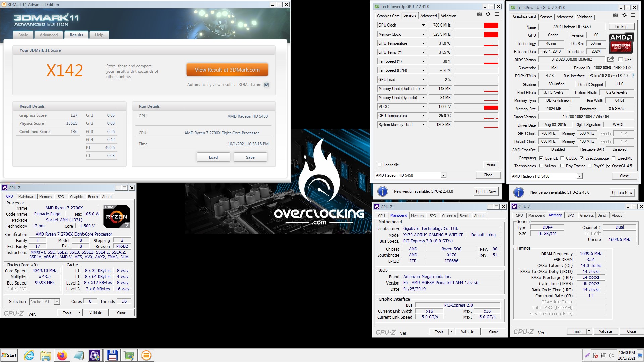This screenshot has height=362, width=644.
Task: Click Reset button in GPU-Z Sensors
Action: 491,165
